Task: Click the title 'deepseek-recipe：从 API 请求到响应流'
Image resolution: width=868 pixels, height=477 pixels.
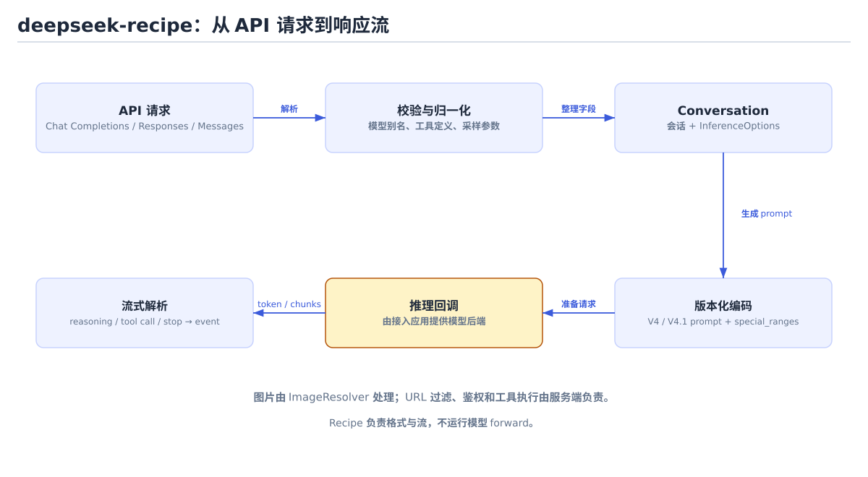Action: (203, 25)
